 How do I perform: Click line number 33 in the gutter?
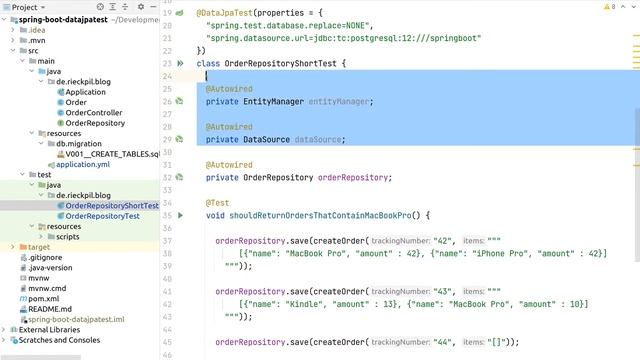(x=167, y=190)
